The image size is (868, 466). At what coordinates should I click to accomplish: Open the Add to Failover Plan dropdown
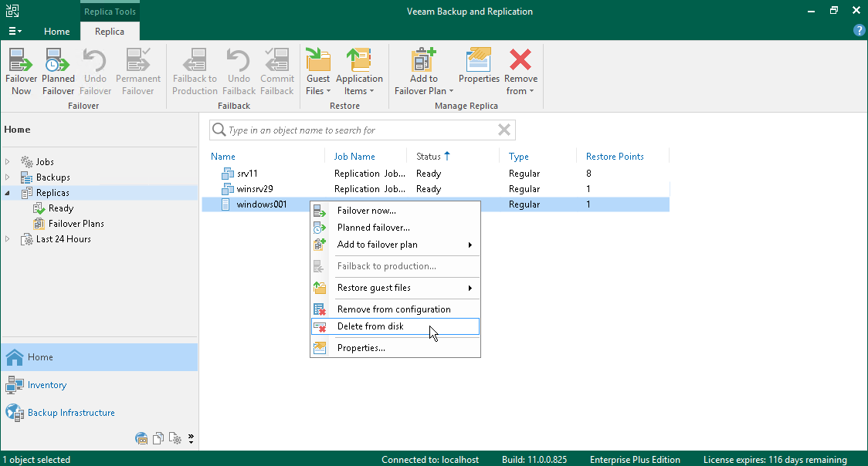[x=424, y=71]
